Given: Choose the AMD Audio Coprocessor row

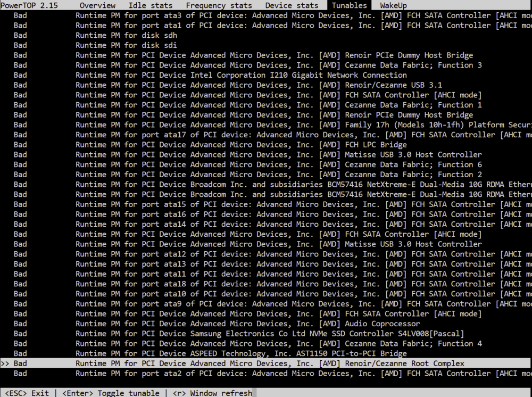Looking at the screenshot, I should 266,324.
